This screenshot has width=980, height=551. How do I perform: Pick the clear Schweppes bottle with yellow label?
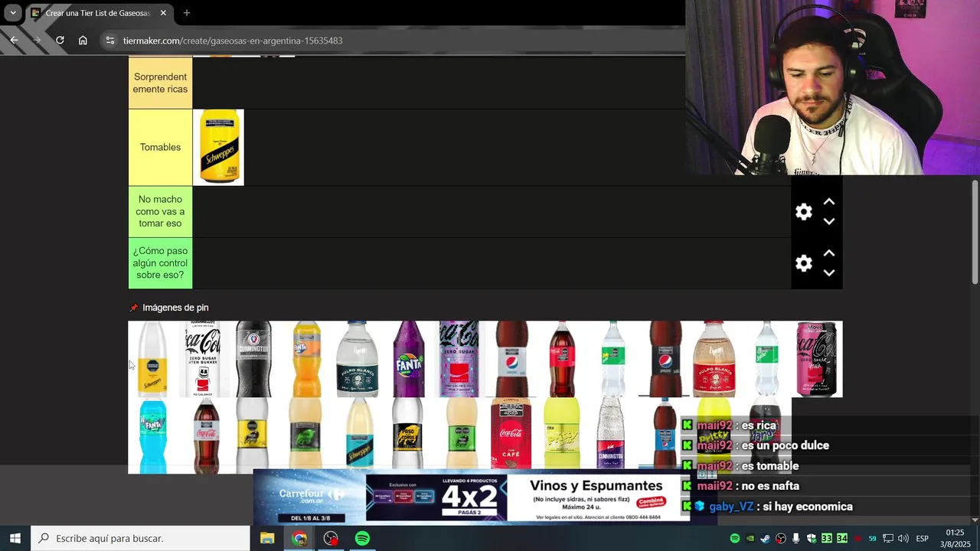point(152,359)
